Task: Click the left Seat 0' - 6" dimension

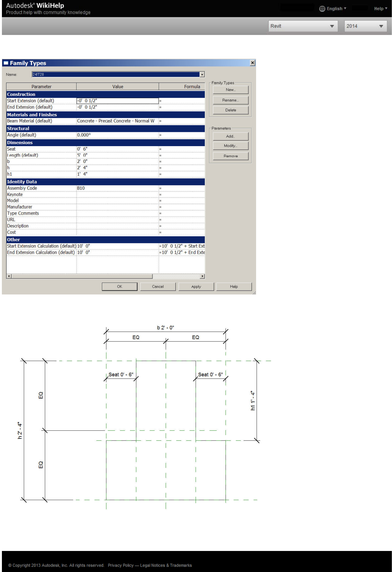Action: pyautogui.click(x=121, y=375)
